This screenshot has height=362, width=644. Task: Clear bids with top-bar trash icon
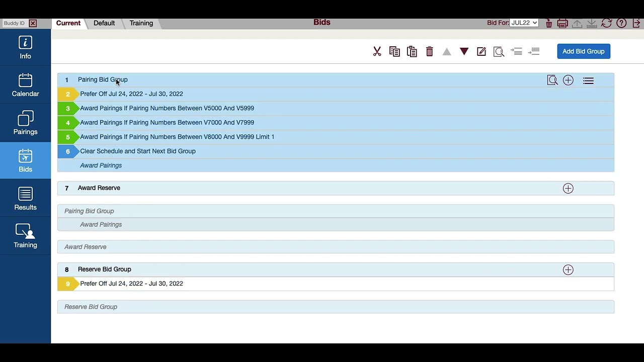[x=549, y=23]
